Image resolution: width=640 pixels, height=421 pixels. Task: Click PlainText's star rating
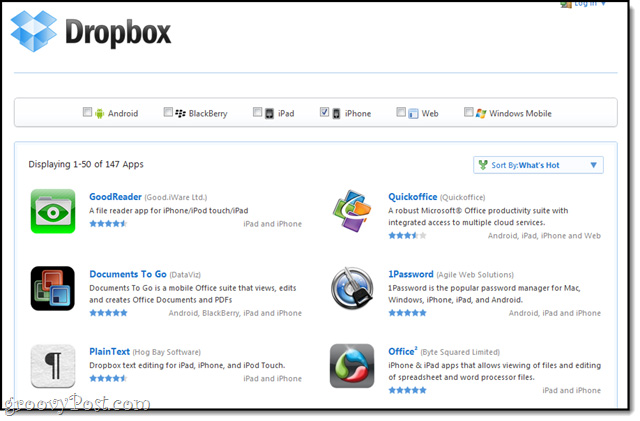pyautogui.click(x=108, y=379)
